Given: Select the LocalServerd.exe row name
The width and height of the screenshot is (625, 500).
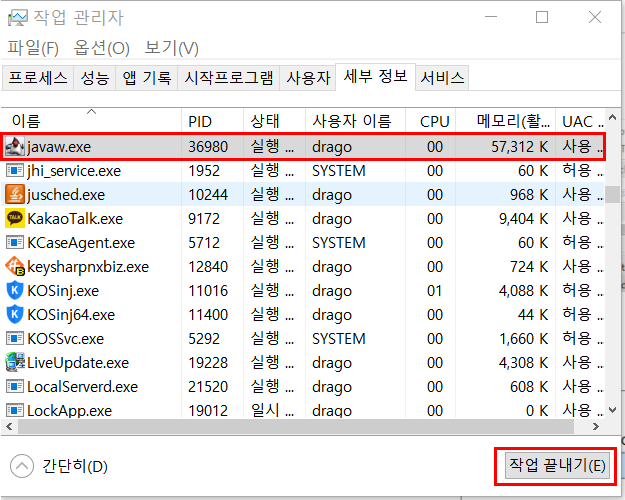Looking at the screenshot, I should 83,386.
